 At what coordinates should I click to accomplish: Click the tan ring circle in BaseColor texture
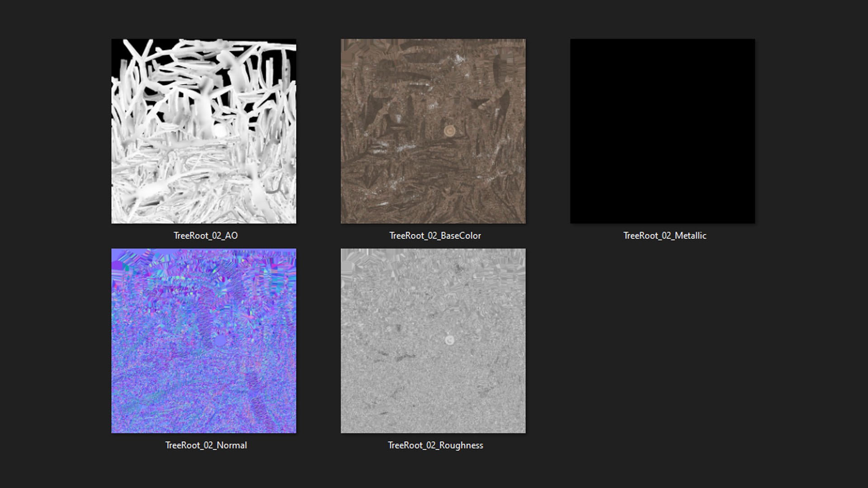click(x=449, y=131)
